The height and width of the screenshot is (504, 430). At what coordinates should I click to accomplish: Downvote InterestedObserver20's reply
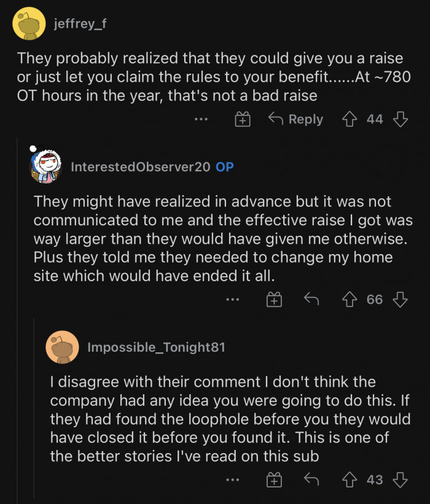[401, 300]
